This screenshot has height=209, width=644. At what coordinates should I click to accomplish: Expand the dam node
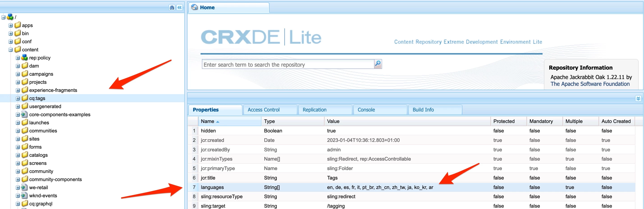pyautogui.click(x=18, y=66)
